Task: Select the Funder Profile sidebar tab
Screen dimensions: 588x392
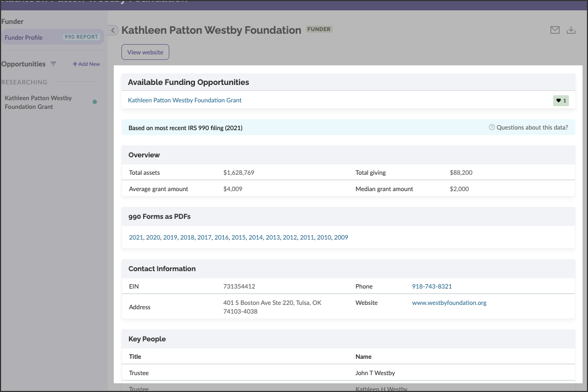Action: coord(24,38)
